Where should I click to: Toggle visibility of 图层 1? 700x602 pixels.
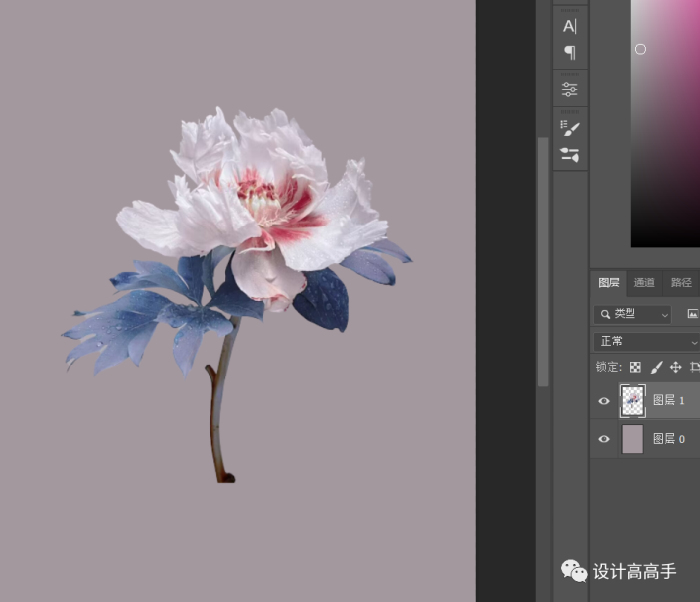click(x=604, y=401)
